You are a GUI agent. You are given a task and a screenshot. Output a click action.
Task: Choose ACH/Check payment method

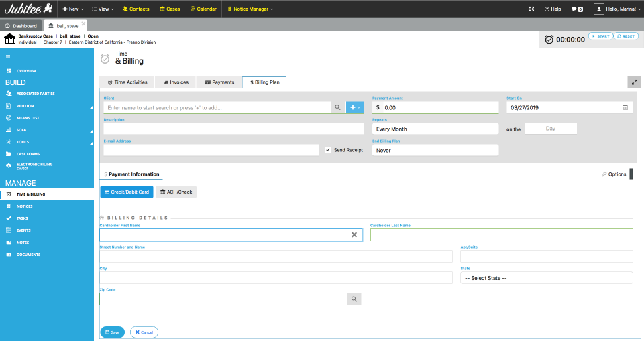(x=176, y=192)
